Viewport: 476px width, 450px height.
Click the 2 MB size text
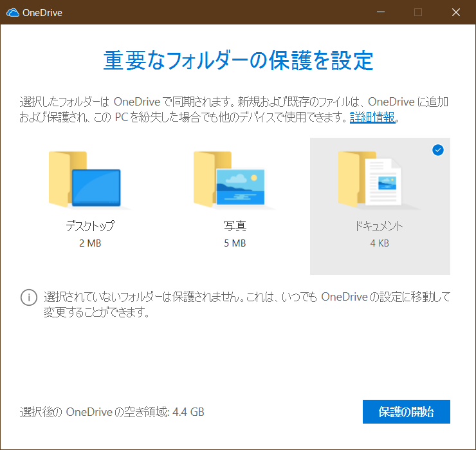tap(90, 243)
